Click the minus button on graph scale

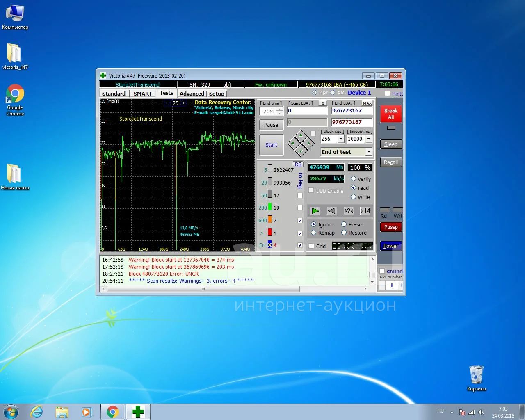coord(167,103)
